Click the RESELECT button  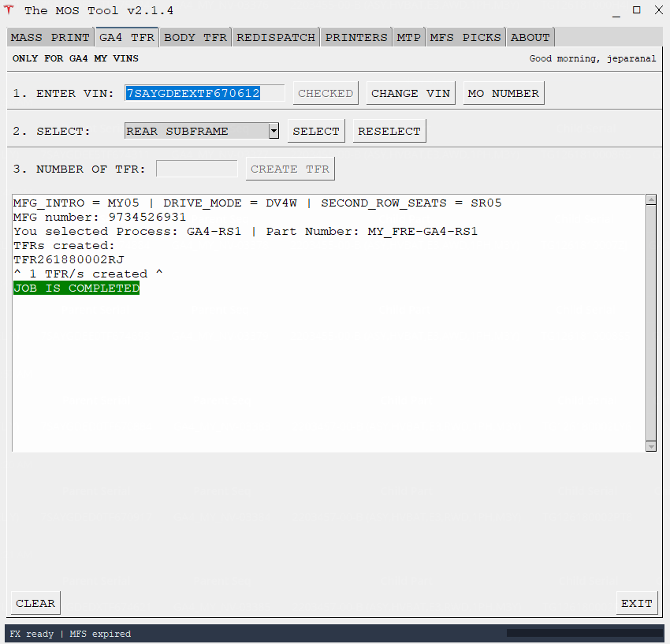389,131
